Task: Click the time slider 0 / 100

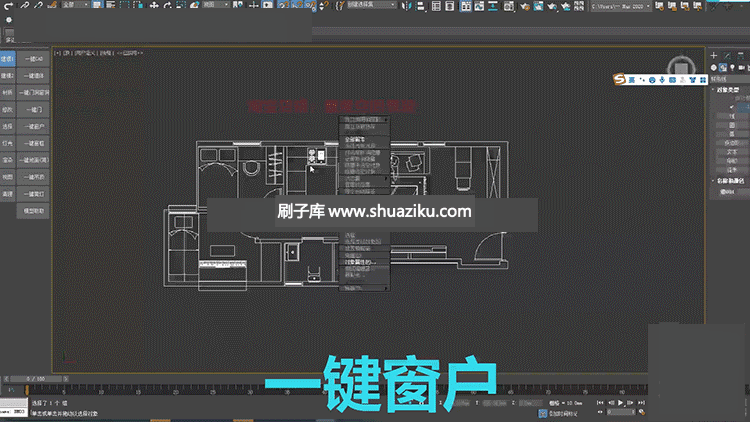Action: [36, 379]
